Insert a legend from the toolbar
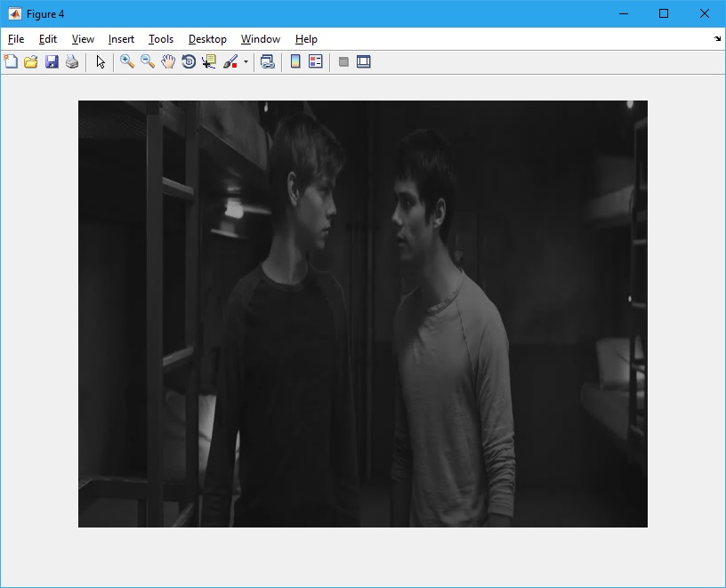 (316, 61)
